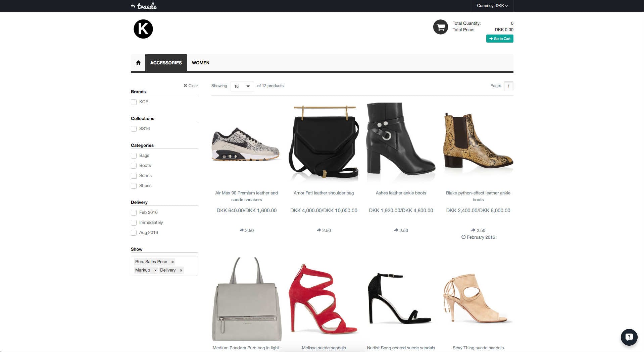Click the shopping cart icon
This screenshot has height=352, width=644.
click(440, 27)
